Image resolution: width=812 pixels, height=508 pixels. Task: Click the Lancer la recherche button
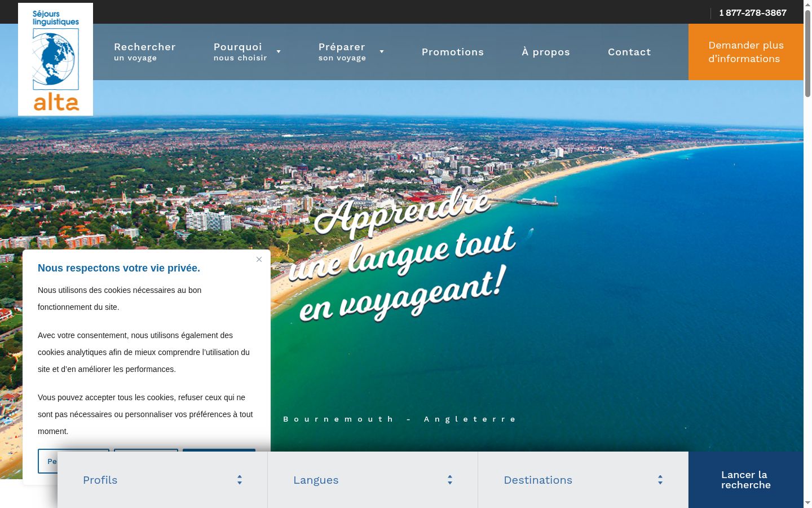pos(746,480)
